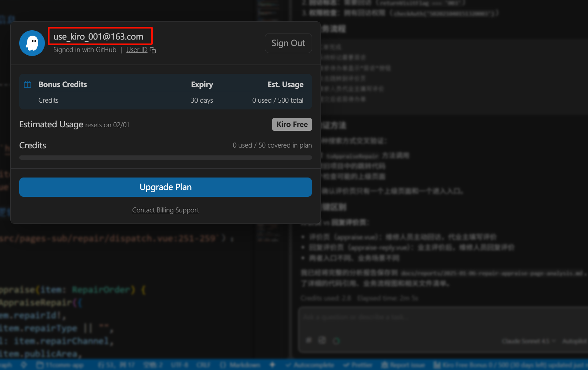Screen dimensions: 588x370
Task: Open the Contact Billing Support link
Action: tap(166, 210)
